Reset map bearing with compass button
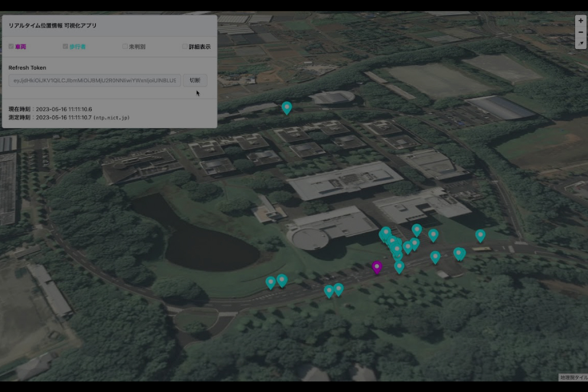Image resolution: width=588 pixels, height=392 pixels. click(580, 44)
